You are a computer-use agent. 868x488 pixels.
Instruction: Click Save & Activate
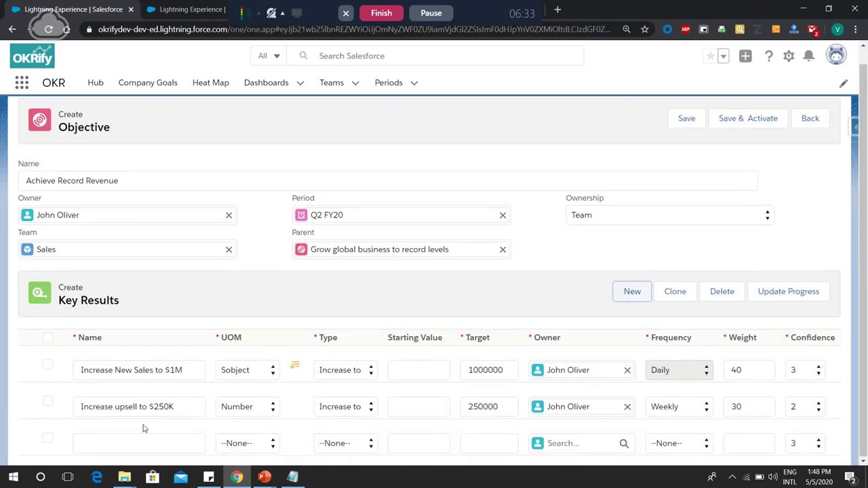[748, 119]
